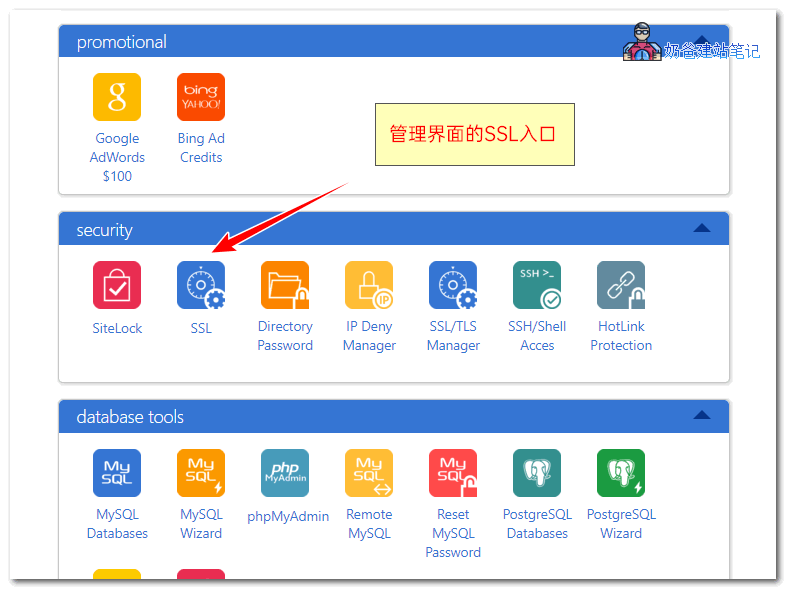Image resolution: width=787 pixels, height=590 pixels.
Task: Launch the phpMyAdmin icon
Action: pos(285,473)
